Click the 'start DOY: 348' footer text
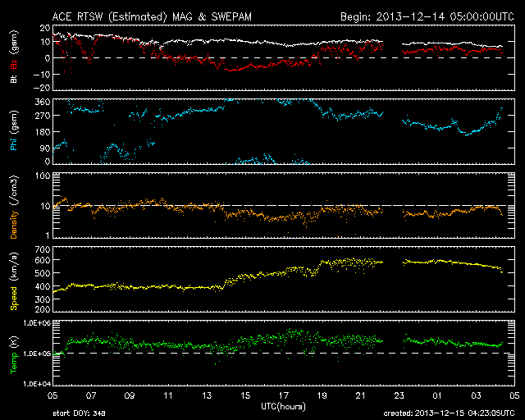 [79, 413]
